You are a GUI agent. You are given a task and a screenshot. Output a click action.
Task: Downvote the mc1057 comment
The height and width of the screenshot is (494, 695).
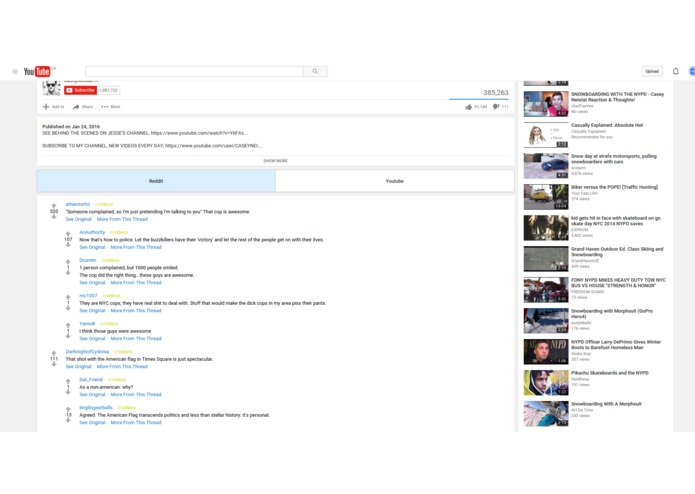click(x=68, y=308)
